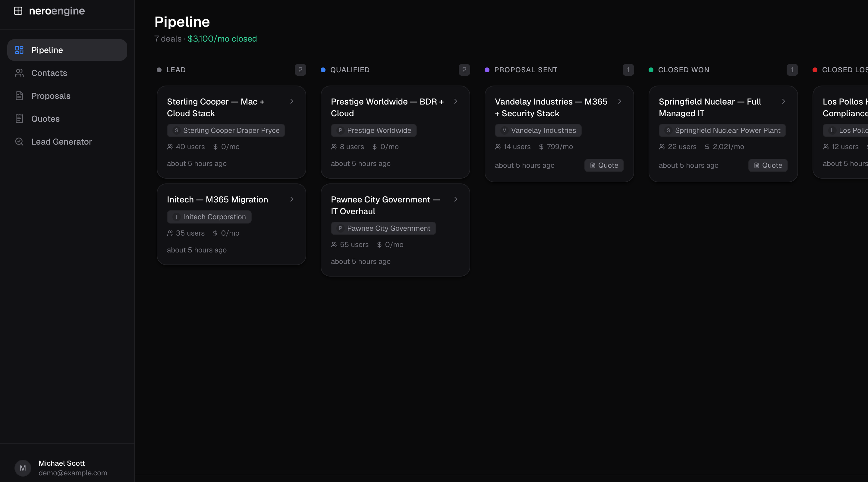Expand the Initech M365 Migration chevron
Viewport: 868px width, 482px height.
291,199
